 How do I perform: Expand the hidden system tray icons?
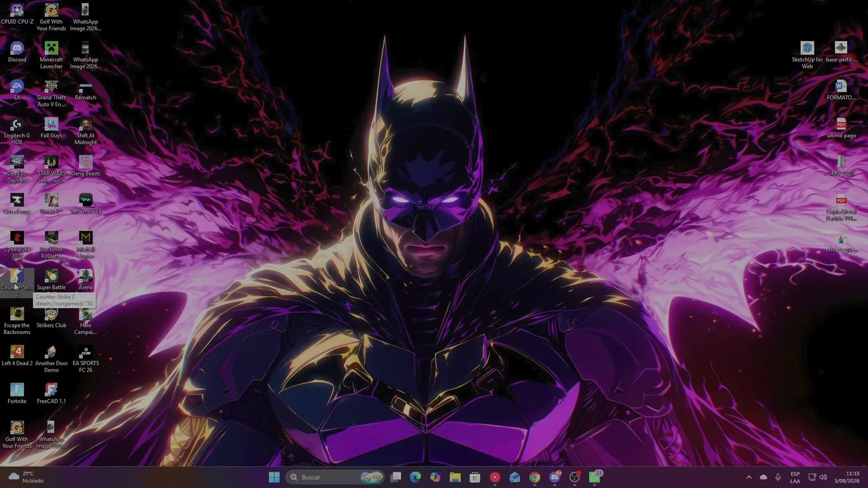(749, 477)
